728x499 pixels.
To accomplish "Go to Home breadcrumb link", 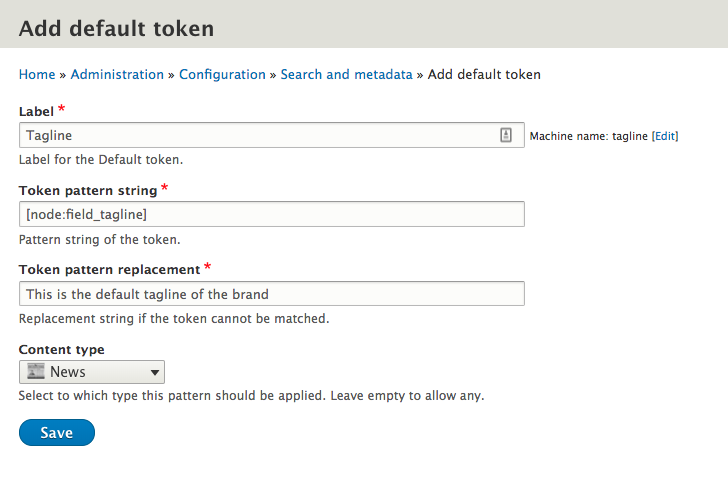I will coord(37,74).
